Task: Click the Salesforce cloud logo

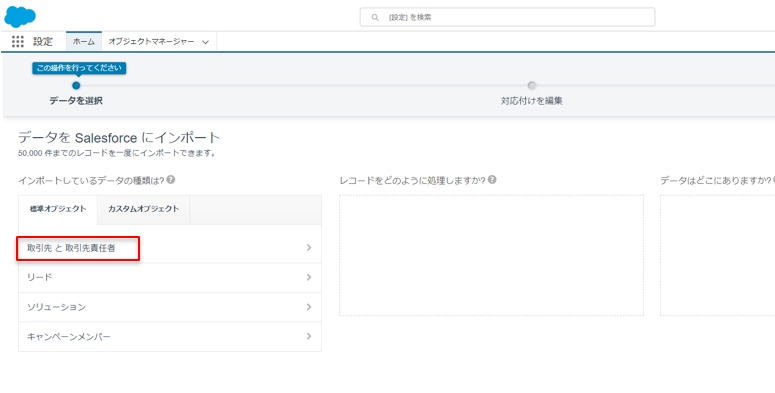Action: tap(20, 17)
